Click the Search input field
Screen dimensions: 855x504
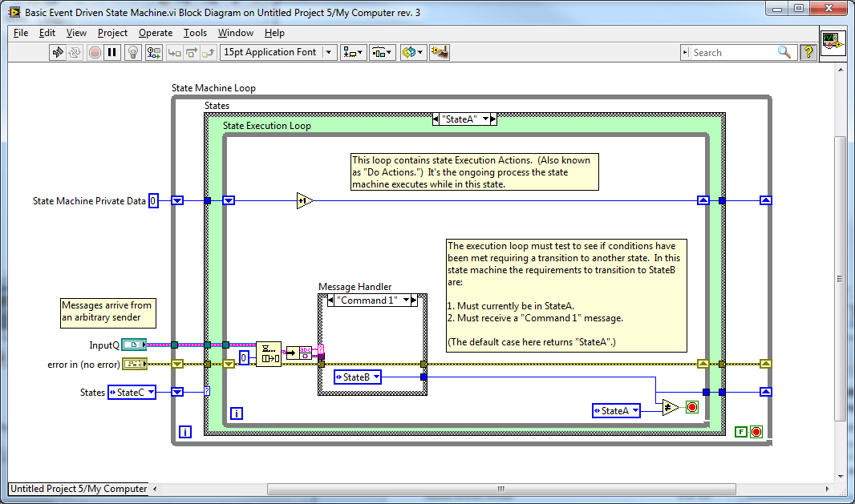click(732, 52)
